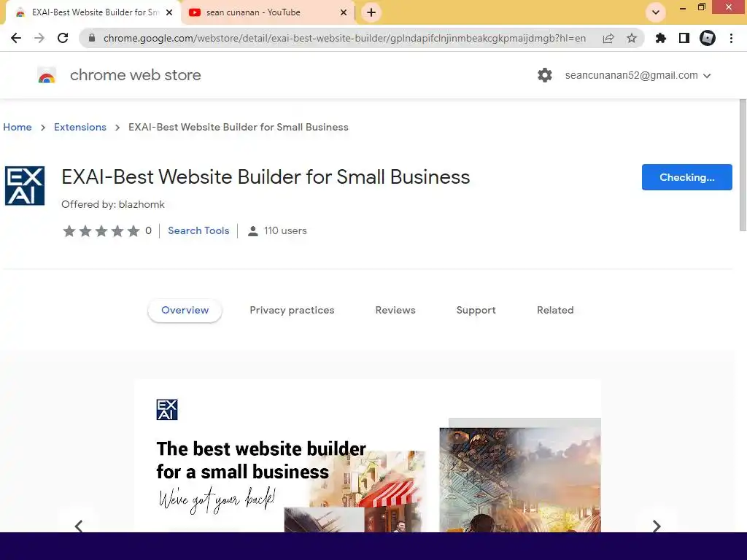Viewport: 747px width, 560px height.
Task: Click the chrome web store title
Action: (x=135, y=75)
